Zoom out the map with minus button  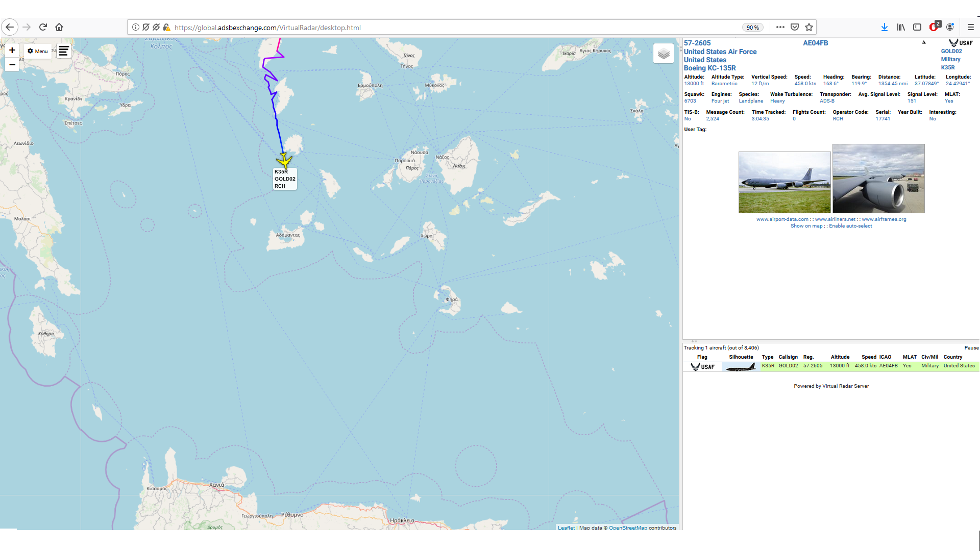12,65
